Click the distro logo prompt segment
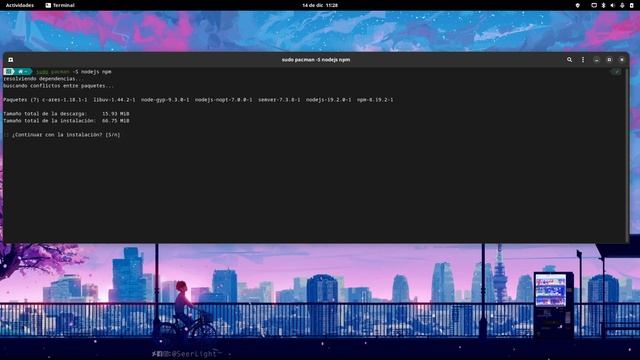Viewport: 640px width, 360px height. [x=9, y=71]
